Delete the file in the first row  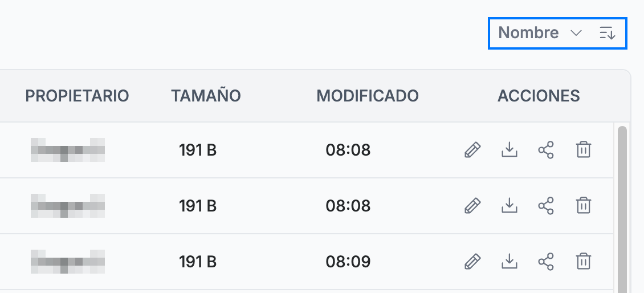pyautogui.click(x=583, y=150)
